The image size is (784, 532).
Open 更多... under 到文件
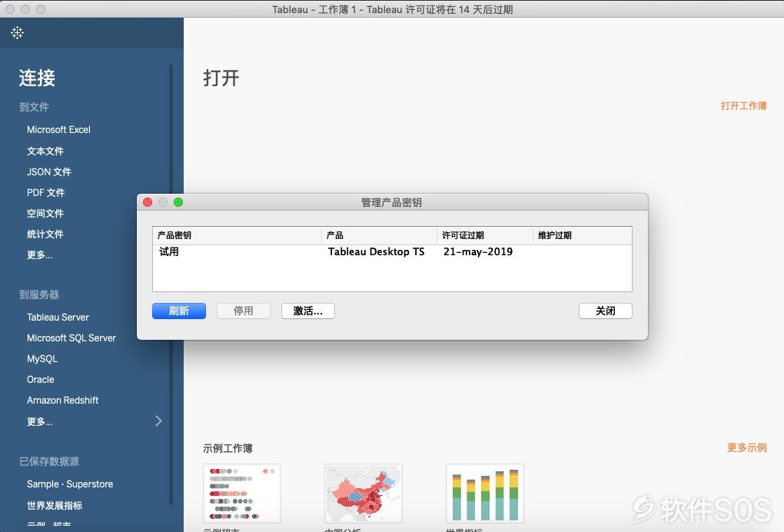click(x=39, y=255)
